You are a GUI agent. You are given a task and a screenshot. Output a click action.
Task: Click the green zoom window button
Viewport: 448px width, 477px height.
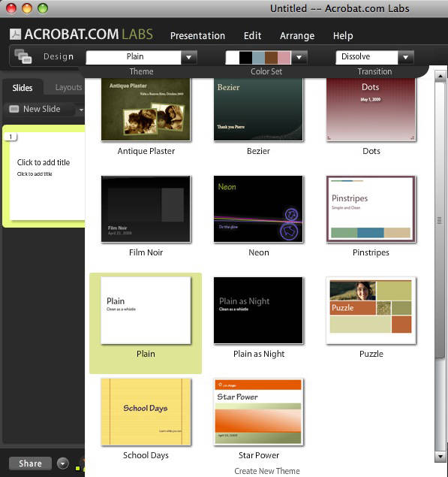[x=43, y=8]
